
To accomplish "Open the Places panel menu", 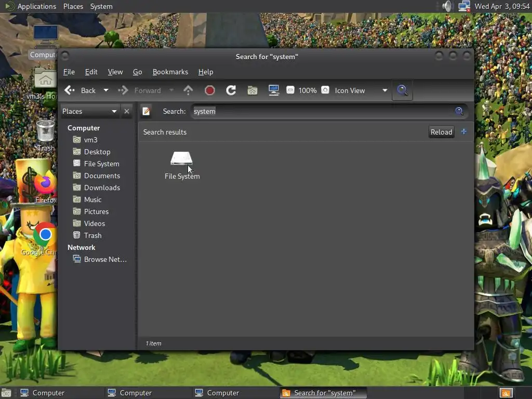I will tap(73, 6).
